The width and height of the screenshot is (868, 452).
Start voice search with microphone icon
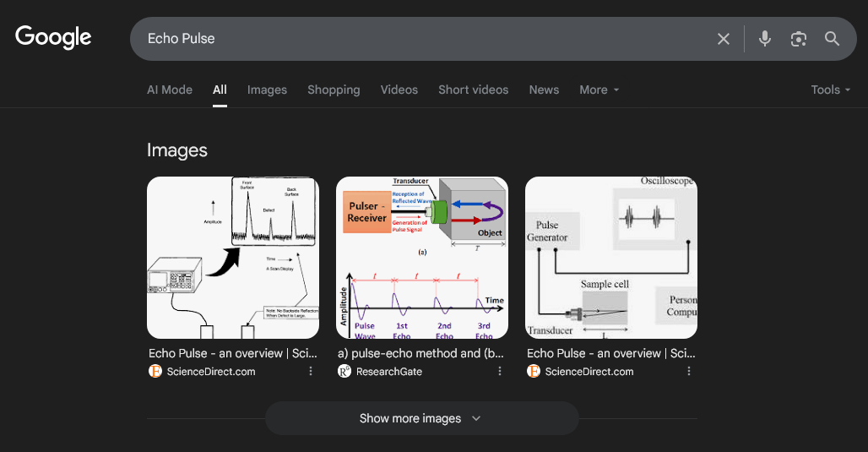[765, 39]
